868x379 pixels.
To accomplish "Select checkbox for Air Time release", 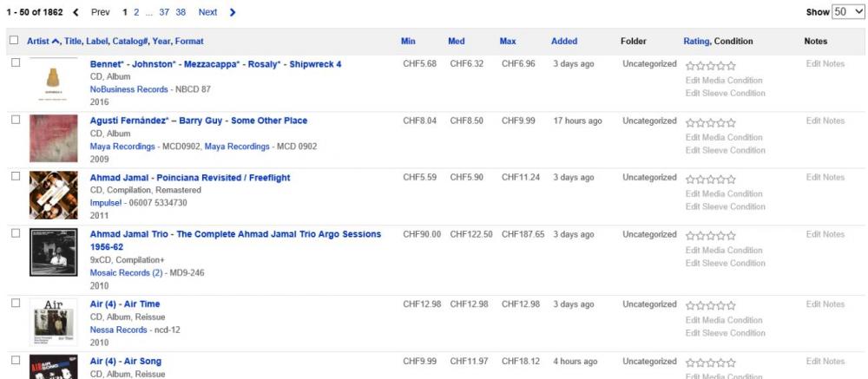I will [13, 304].
